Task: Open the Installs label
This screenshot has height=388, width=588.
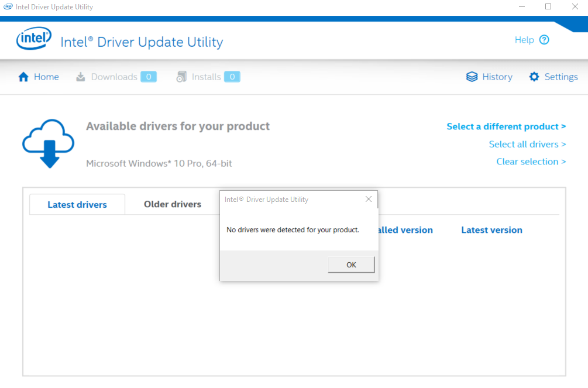Action: coord(207,77)
